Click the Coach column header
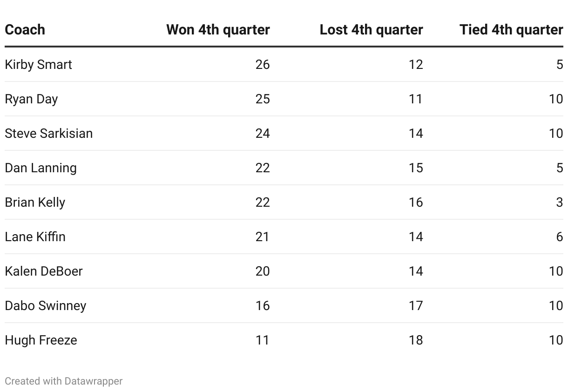 pyautogui.click(x=25, y=30)
